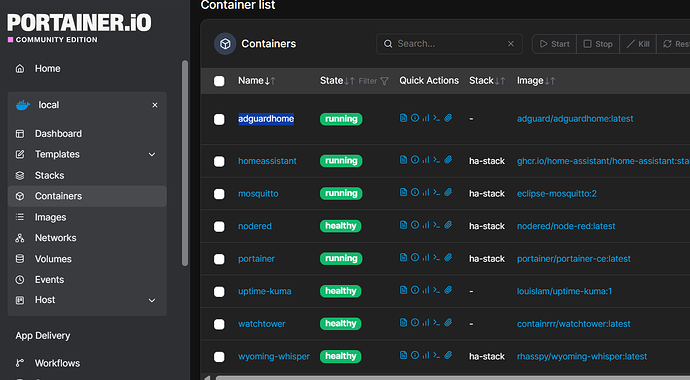Click the sidebar vertical scrollbar
The width and height of the screenshot is (690, 380).
[185, 163]
